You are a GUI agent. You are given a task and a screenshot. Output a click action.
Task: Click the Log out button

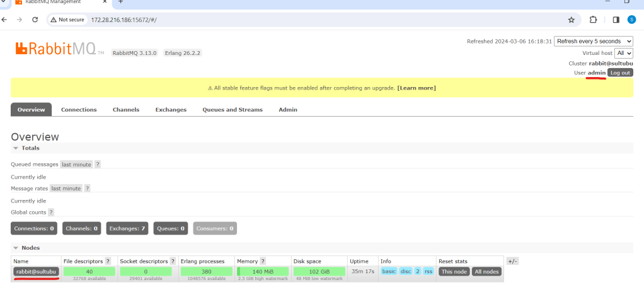click(x=620, y=73)
